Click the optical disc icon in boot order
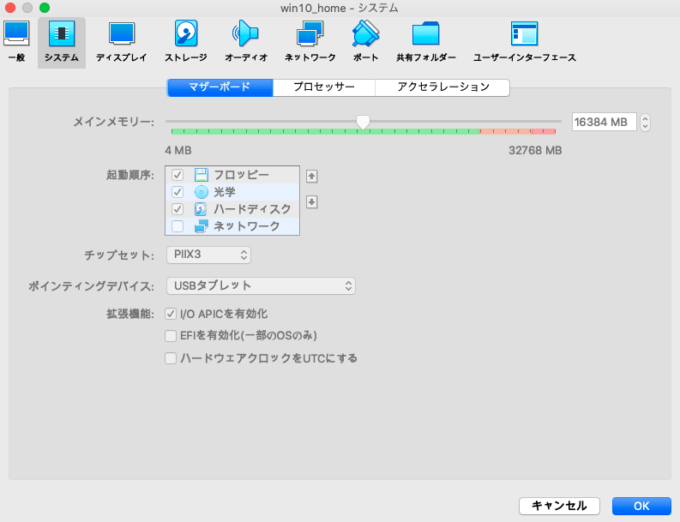Viewport: 680px width, 522px height. point(201,192)
